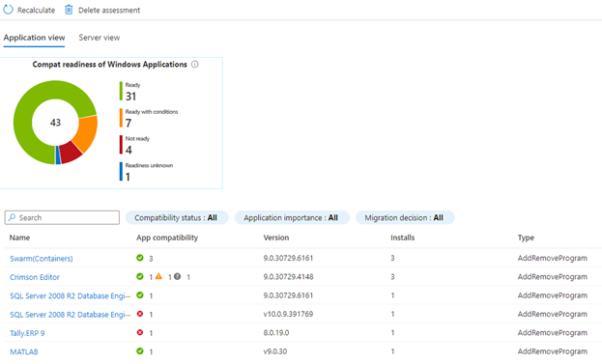Click installs count in Tally.ERP 9 row

click(x=392, y=332)
